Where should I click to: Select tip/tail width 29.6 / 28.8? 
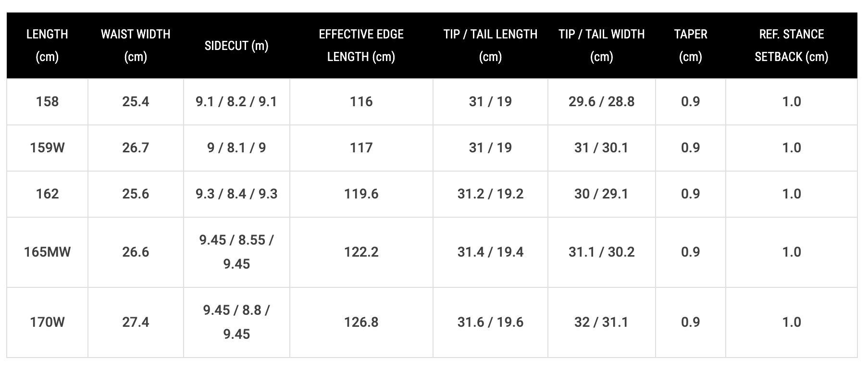601,101
